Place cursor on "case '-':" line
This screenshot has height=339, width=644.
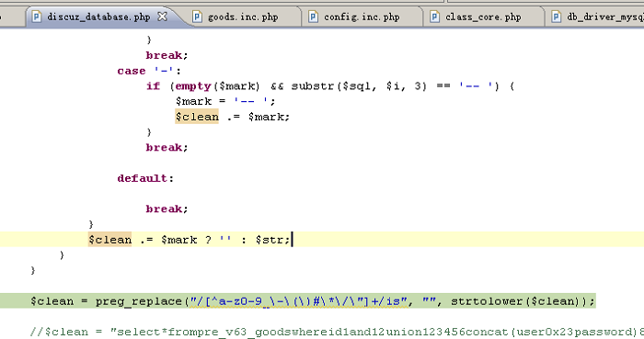[149, 71]
